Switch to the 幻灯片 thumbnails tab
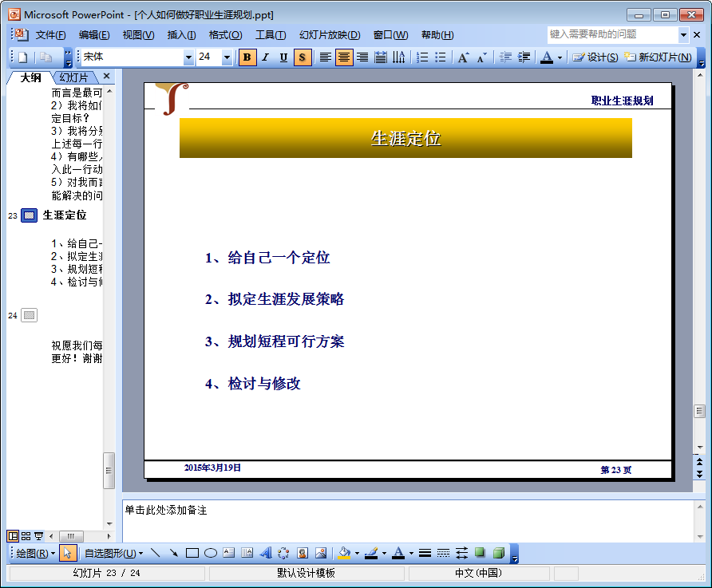This screenshot has height=588, width=712. pyautogui.click(x=73, y=77)
